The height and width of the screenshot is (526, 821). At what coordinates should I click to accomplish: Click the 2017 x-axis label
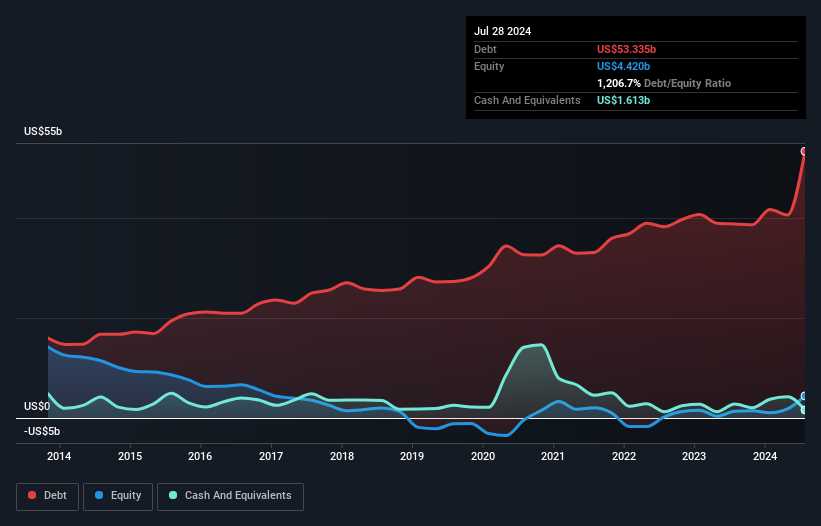271,456
